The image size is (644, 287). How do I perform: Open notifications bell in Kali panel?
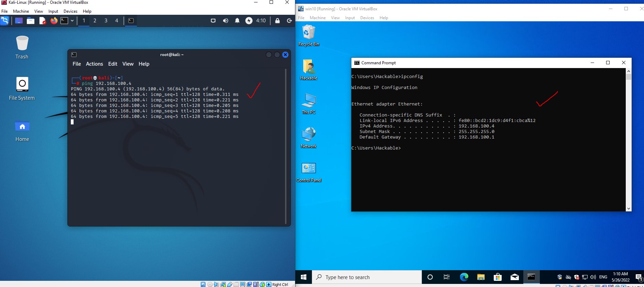point(237,21)
